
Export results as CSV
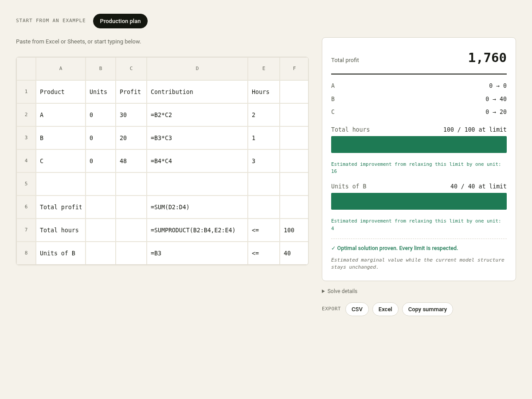coord(357,309)
